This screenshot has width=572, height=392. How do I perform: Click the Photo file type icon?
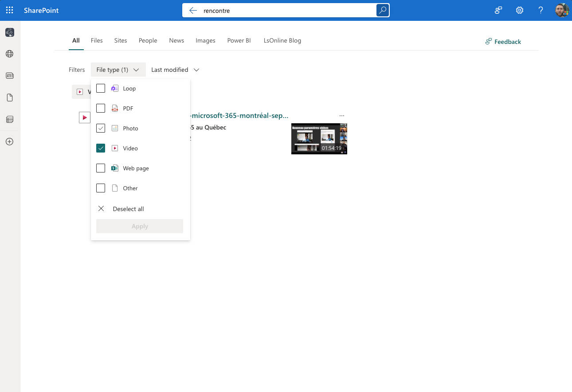coord(115,128)
